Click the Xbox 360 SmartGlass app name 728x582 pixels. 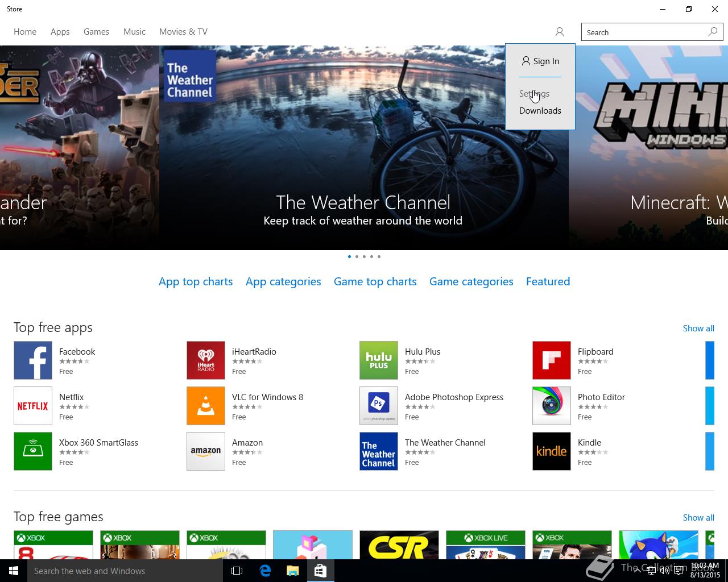[x=98, y=443]
